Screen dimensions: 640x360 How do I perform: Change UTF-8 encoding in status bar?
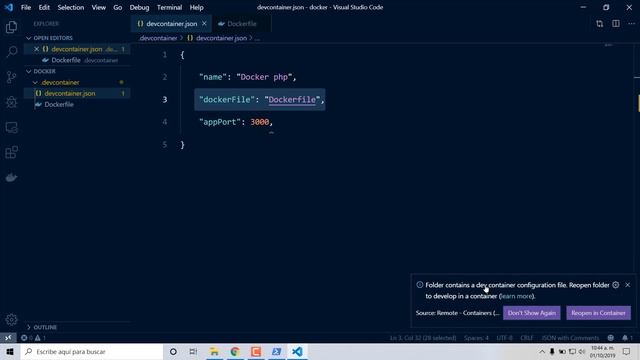coord(504,338)
